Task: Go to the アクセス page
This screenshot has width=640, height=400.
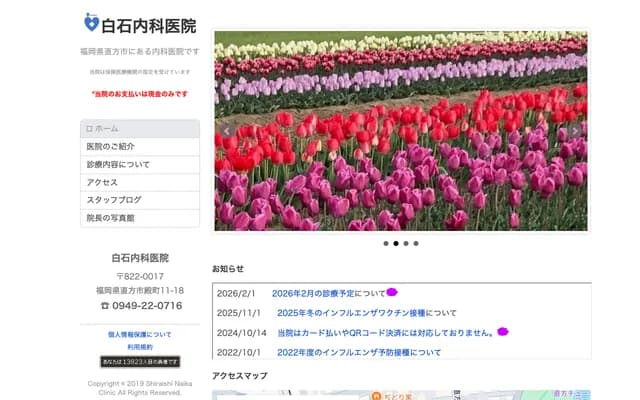Action: click(x=139, y=183)
